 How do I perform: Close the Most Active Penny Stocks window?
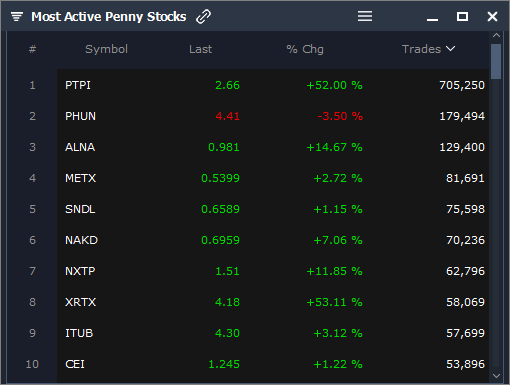tap(492, 16)
